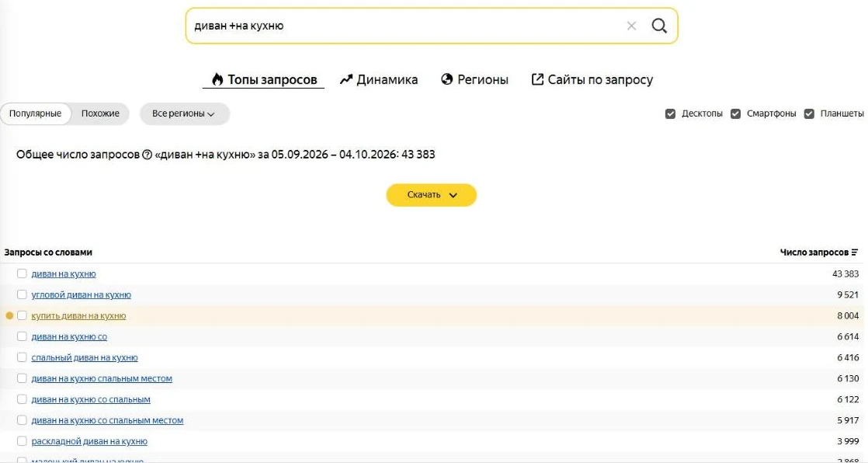Screen dimensions: 868x463
Task: Switch to the Регионы tab
Action: pyautogui.click(x=474, y=80)
